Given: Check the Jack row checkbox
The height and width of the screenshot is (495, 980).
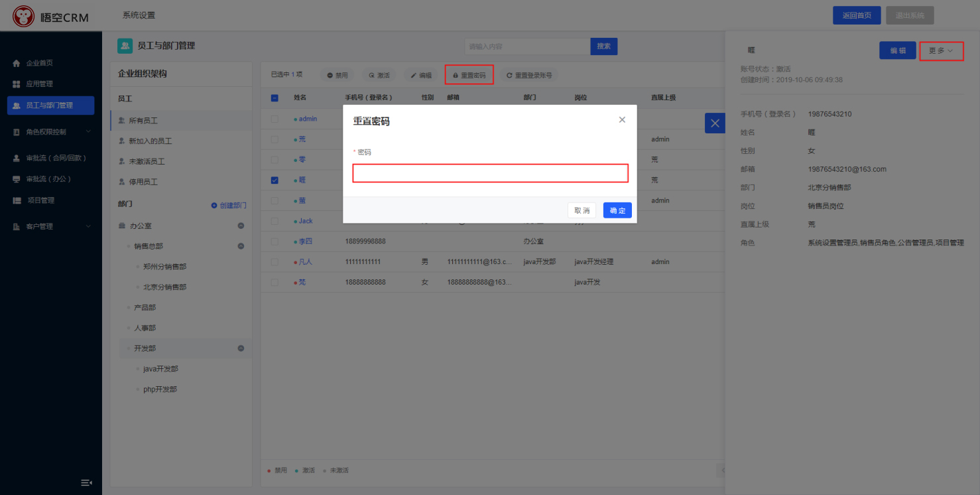Looking at the screenshot, I should click(x=275, y=221).
